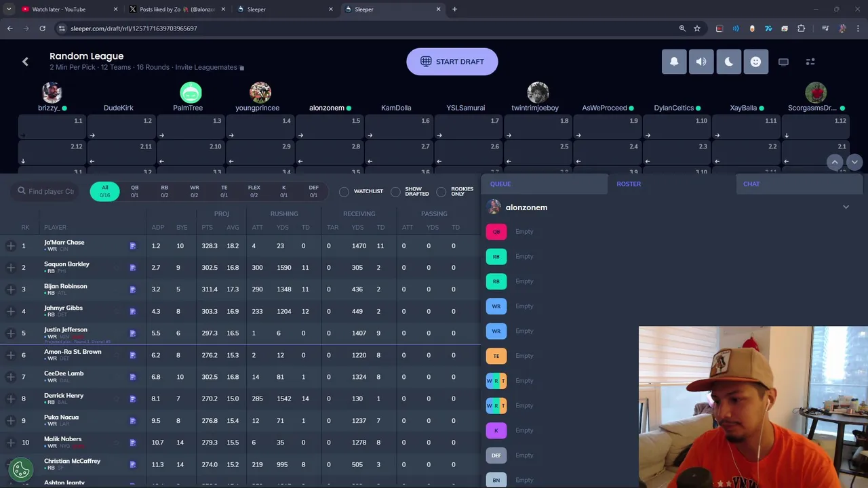Open the cookie preferences icon
The height and width of the screenshot is (488, 868).
21,469
